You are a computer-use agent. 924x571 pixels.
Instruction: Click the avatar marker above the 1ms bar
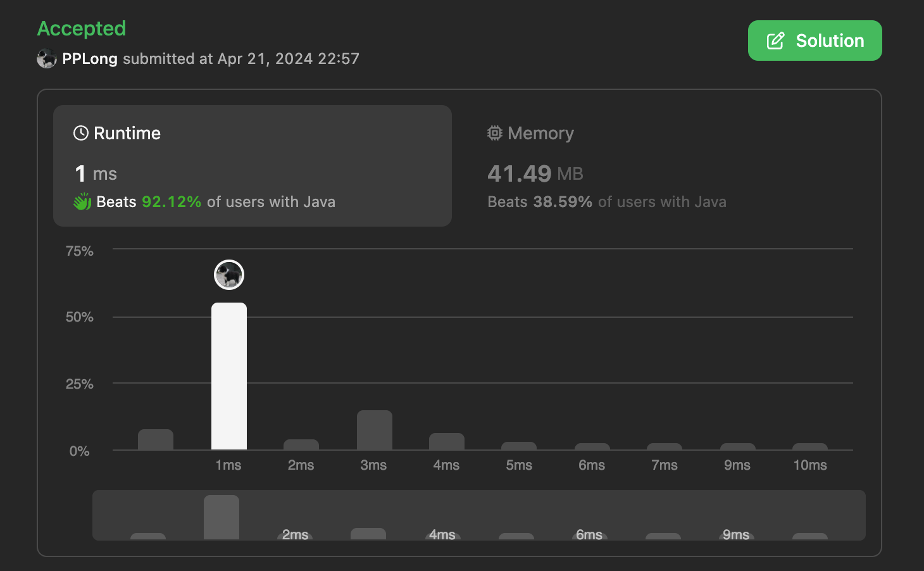point(229,275)
